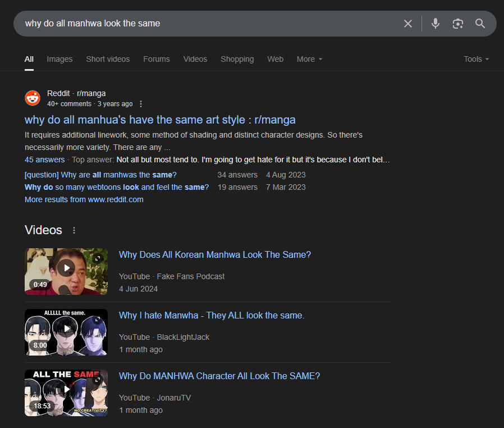Open 'Why Does All Korean Manhwa Look The Same?' video
This screenshot has height=428, width=504.
coord(215,254)
